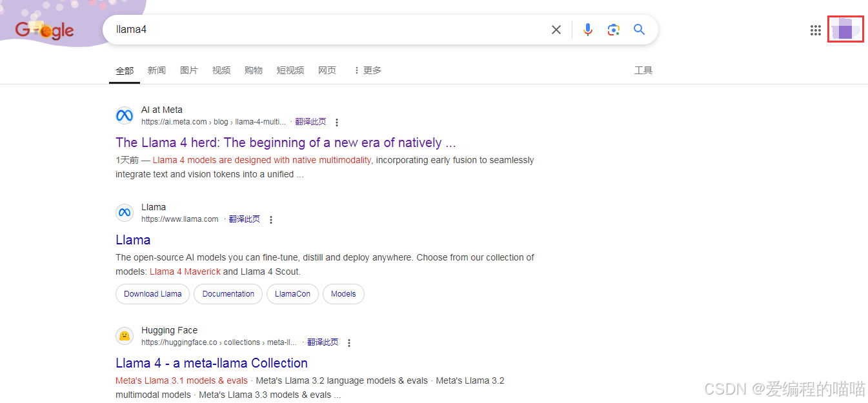Viewport: 868px width, 403px height.
Task: Switch to the 图片 tab
Action: click(x=189, y=70)
